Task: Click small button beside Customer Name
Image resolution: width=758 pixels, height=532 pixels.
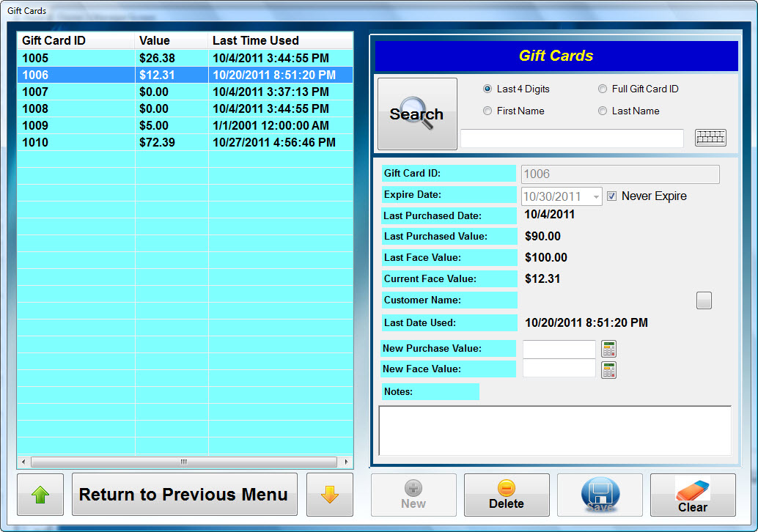Action: [704, 300]
